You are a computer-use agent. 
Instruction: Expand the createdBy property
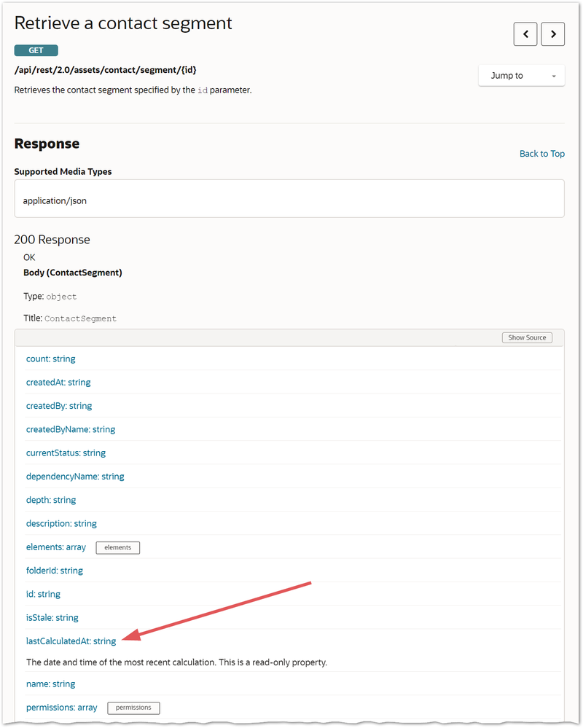coord(59,406)
